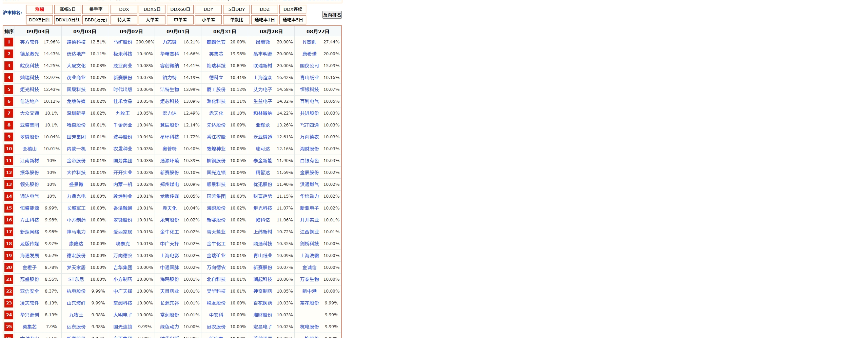The height and width of the screenshot is (338, 868).
Task: Open stock link 马矿股份
Action: tap(123, 42)
